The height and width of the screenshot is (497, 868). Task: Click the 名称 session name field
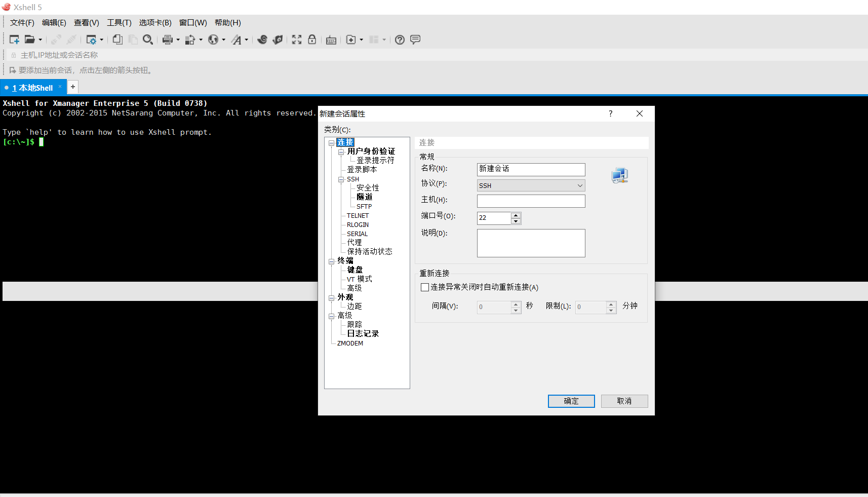(531, 169)
